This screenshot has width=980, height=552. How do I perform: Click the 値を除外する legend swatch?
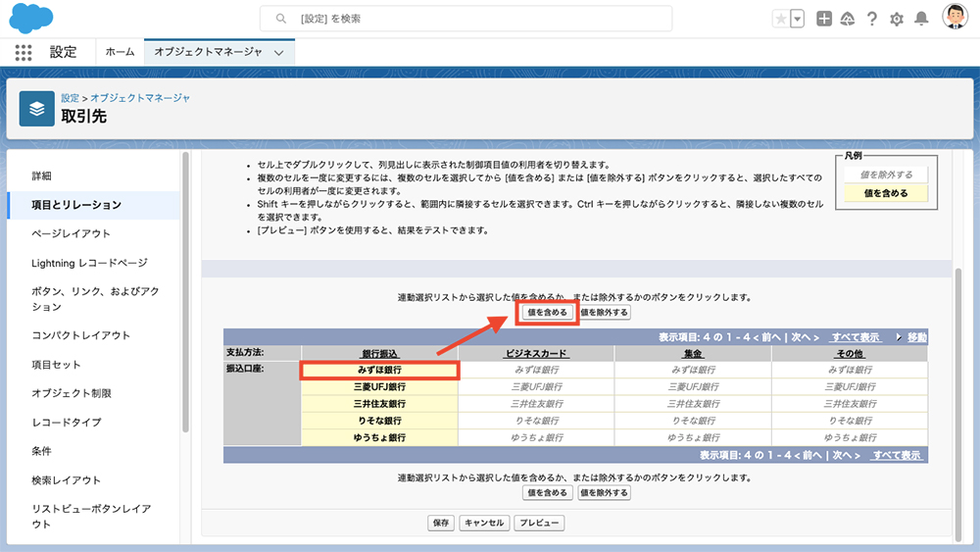point(886,175)
